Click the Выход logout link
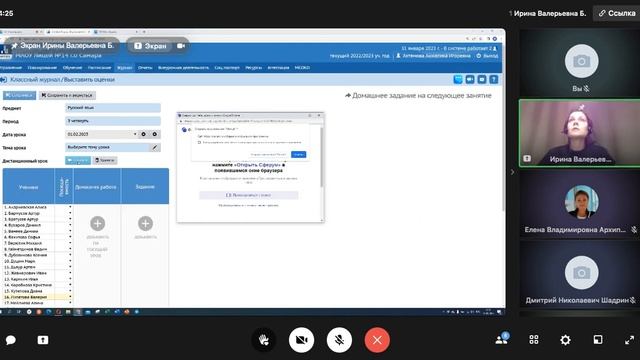 (x=487, y=56)
